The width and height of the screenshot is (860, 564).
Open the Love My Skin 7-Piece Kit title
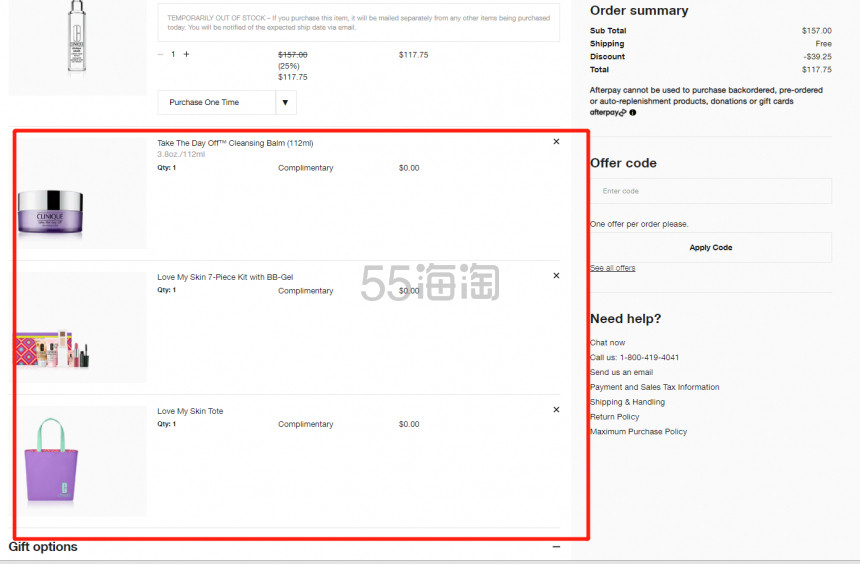(x=225, y=277)
